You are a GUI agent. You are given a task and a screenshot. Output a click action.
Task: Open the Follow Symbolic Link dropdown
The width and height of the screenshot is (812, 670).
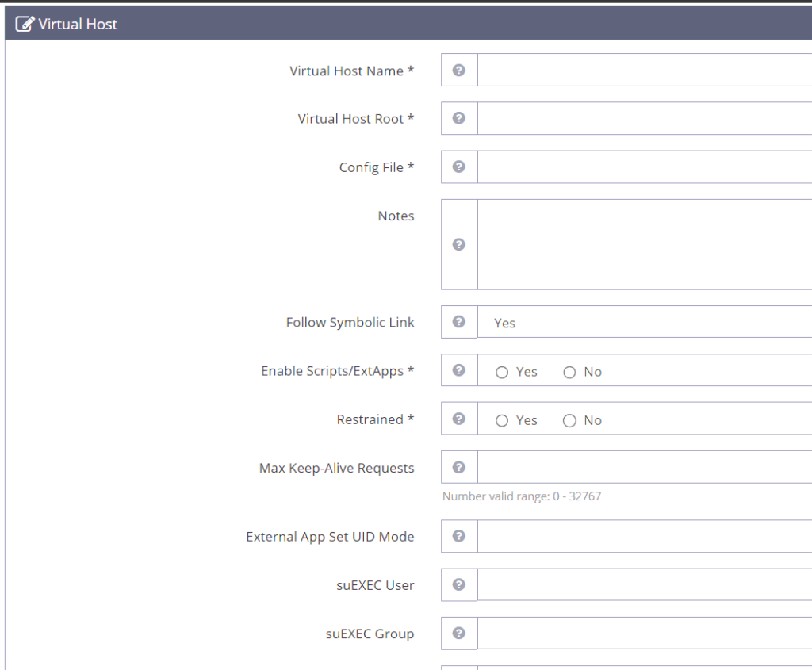pos(645,322)
